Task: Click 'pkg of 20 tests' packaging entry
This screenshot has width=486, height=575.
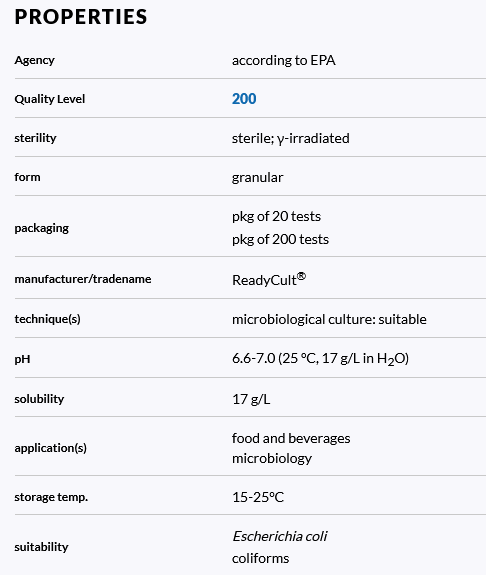Action: point(277,216)
